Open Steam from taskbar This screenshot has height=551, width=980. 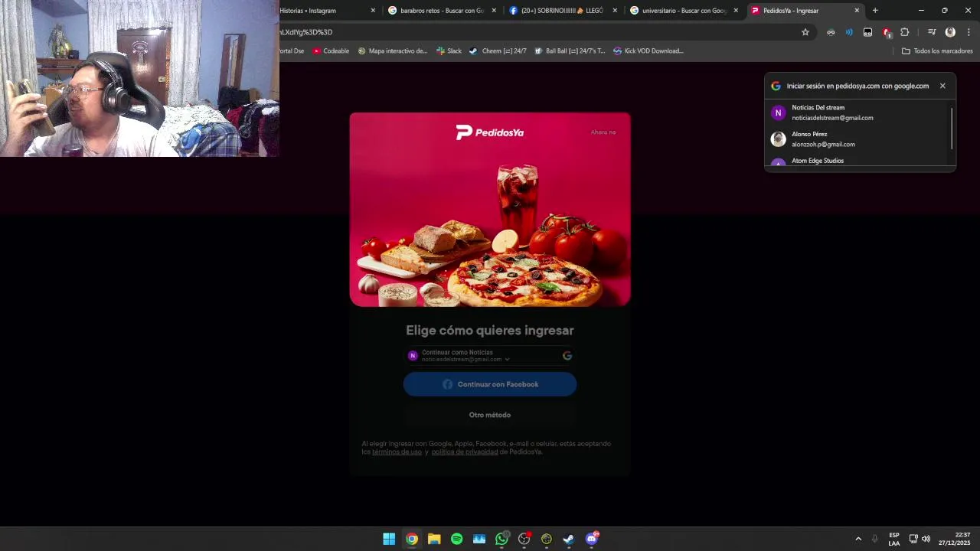(x=569, y=539)
